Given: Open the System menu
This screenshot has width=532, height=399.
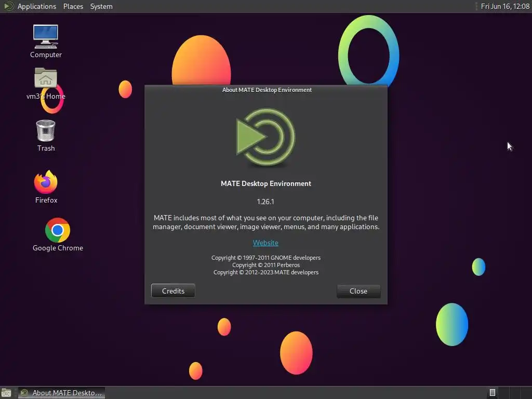Looking at the screenshot, I should coord(101,6).
